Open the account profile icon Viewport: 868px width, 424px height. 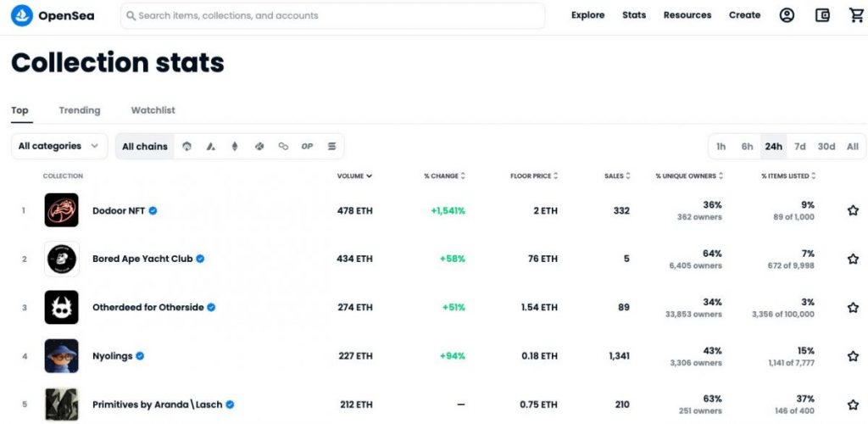787,15
